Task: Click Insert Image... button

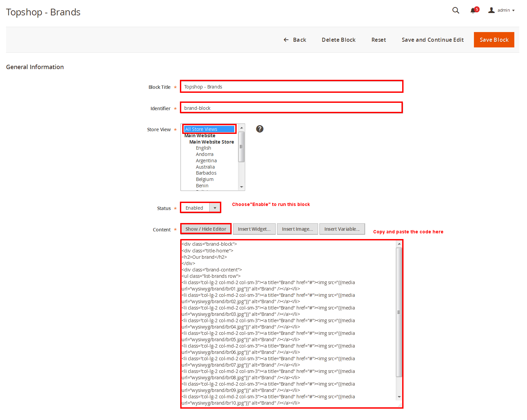Action: [297, 229]
